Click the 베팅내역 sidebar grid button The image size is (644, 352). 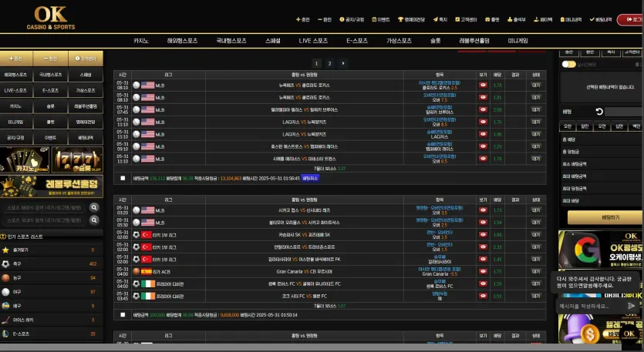coord(86,137)
